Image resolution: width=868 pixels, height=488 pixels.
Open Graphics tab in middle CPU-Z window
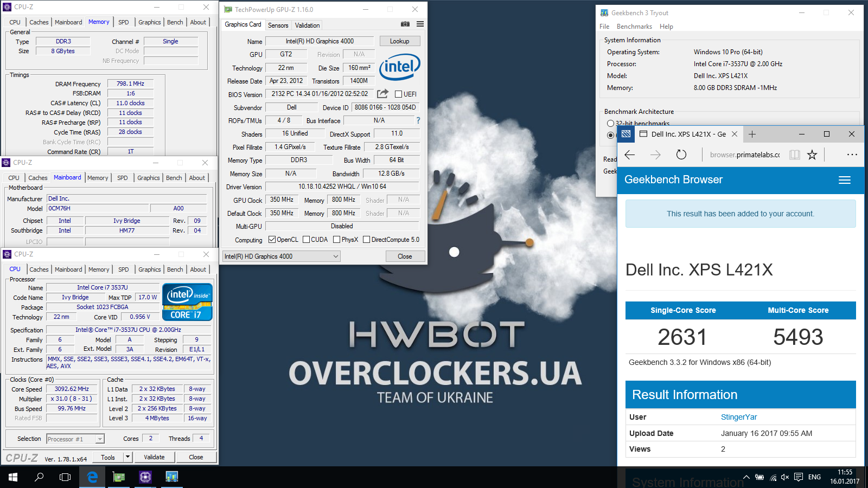[x=149, y=178]
